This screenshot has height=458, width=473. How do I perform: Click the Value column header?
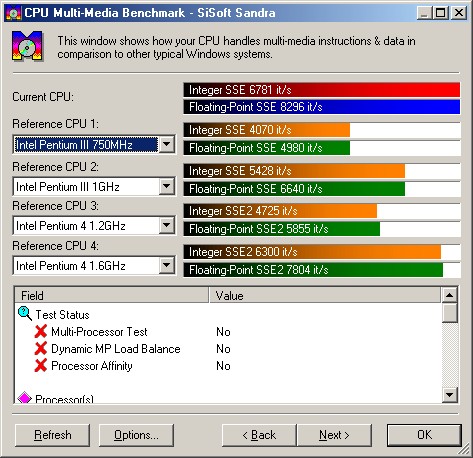(x=325, y=295)
